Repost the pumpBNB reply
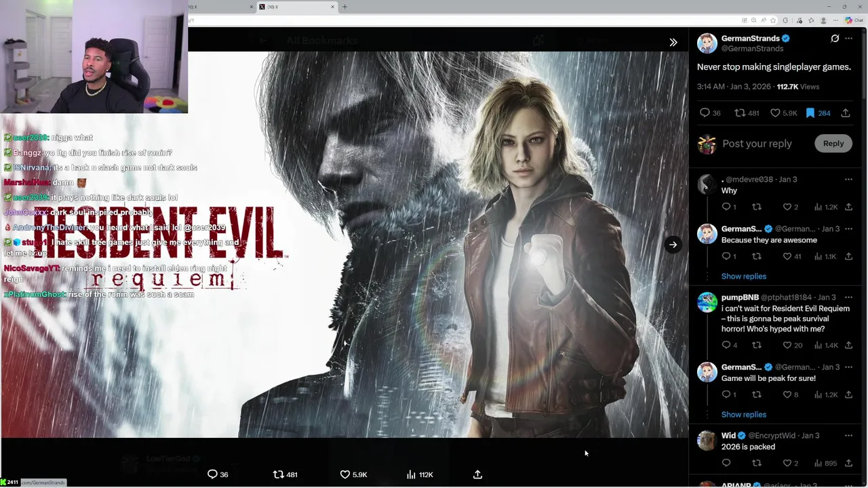The image size is (868, 488). 757,345
